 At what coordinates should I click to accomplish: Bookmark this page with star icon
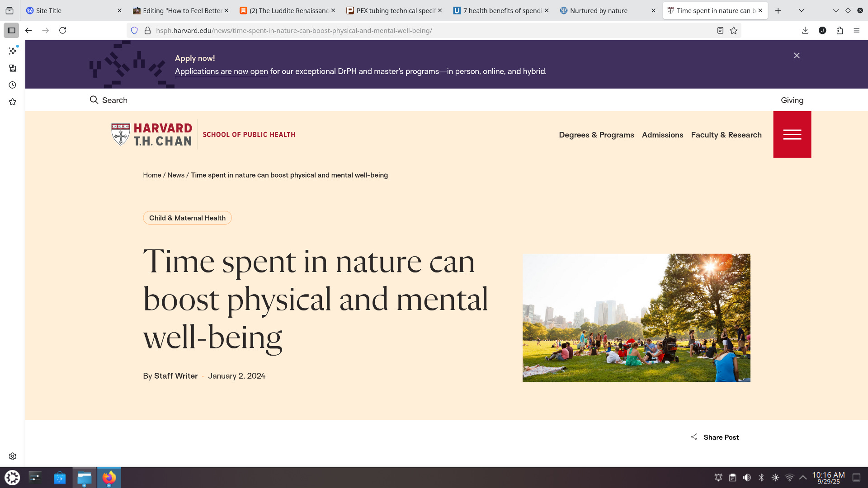[x=734, y=30]
